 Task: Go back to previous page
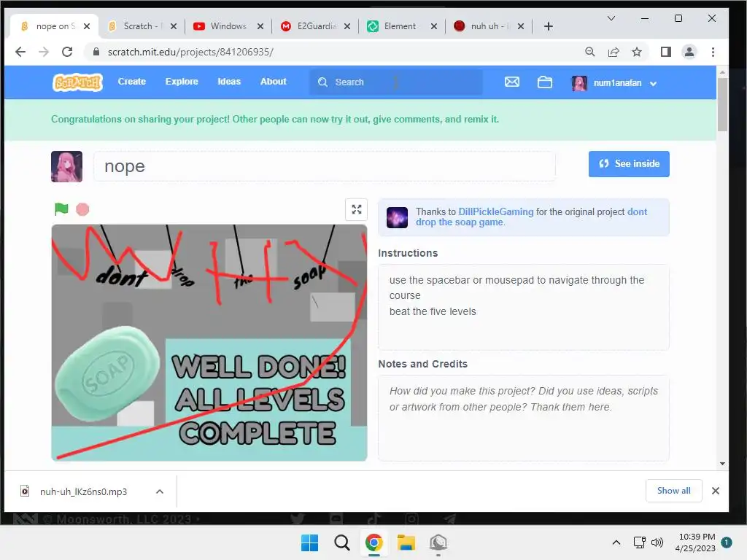click(20, 52)
